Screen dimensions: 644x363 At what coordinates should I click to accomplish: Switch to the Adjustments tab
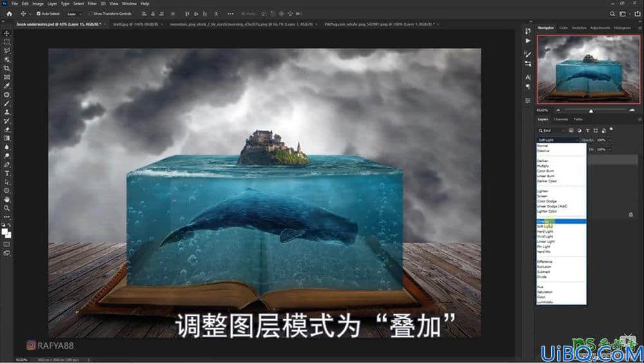(600, 28)
